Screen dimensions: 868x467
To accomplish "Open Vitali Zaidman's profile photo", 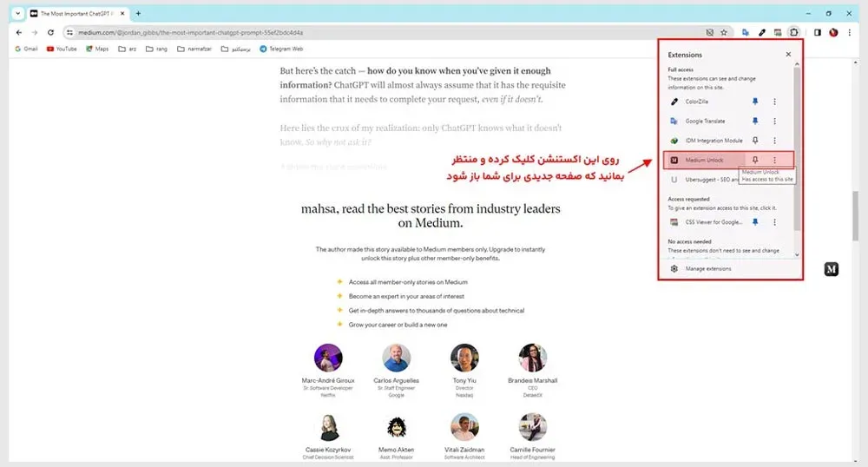I will coord(464,426).
